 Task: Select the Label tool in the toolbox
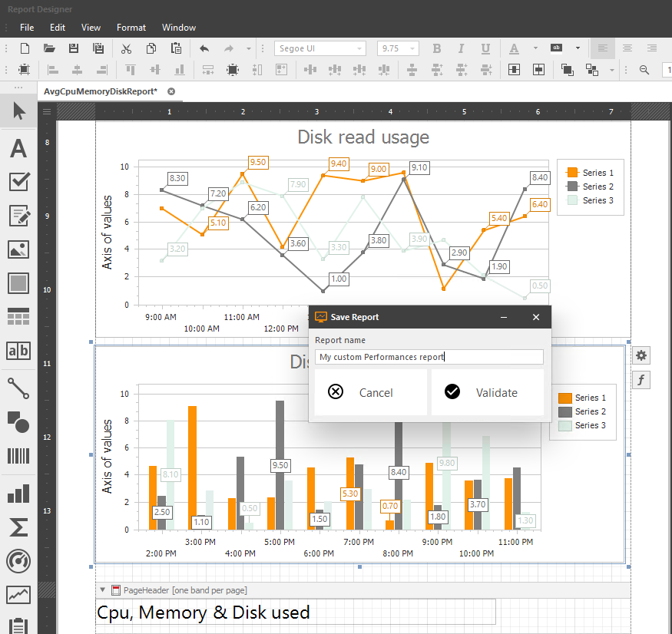click(17, 148)
